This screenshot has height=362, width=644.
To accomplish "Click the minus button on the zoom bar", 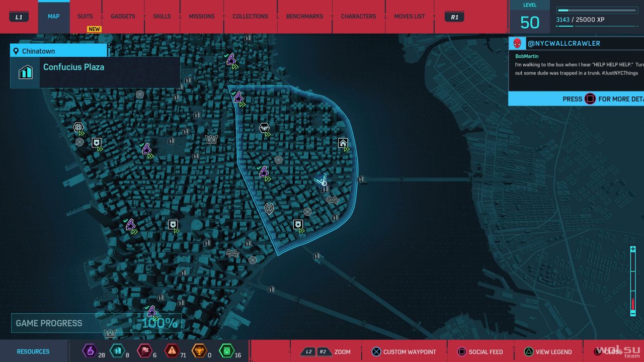I will [x=633, y=313].
